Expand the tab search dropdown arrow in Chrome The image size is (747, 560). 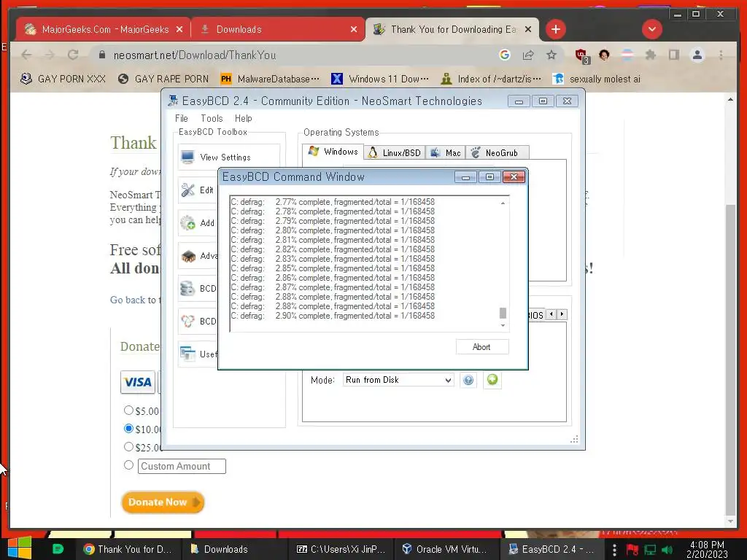(651, 29)
